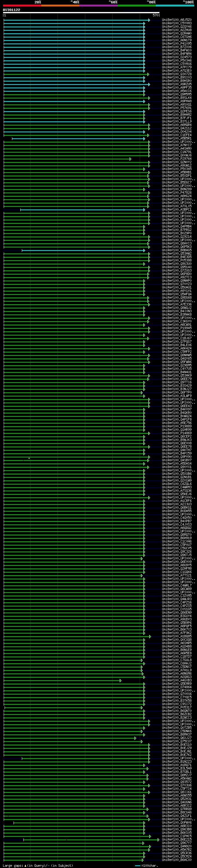Open the UniRef100_Q93572 hit

coord(176,782)
